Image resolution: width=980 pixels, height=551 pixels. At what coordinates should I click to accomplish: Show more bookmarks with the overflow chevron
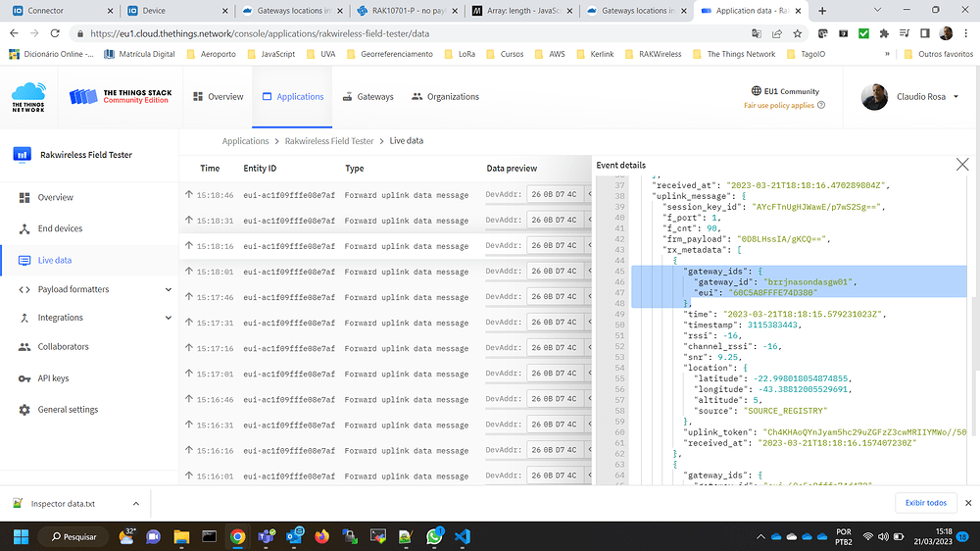point(887,54)
